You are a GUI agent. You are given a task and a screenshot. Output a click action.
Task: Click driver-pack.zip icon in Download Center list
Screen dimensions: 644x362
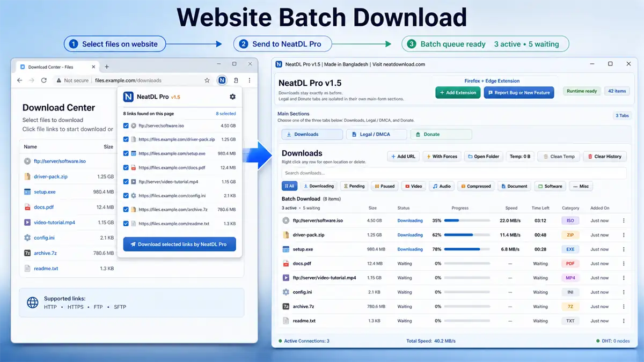pos(27,176)
